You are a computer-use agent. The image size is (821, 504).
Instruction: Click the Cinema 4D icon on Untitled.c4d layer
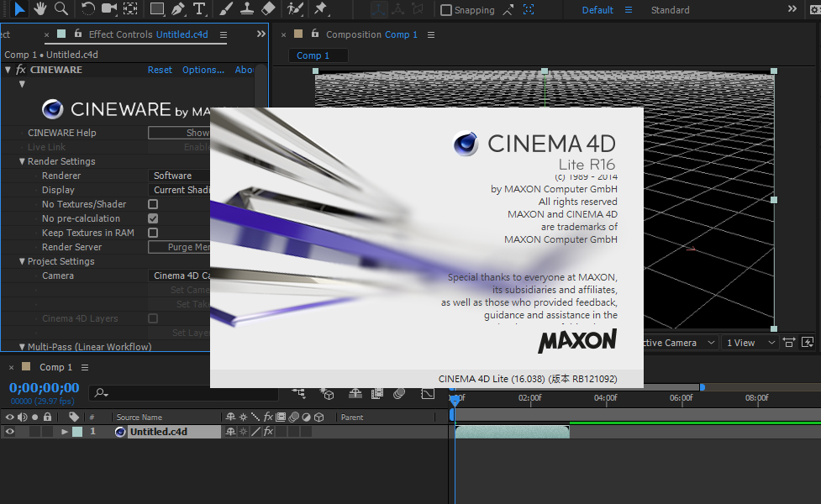[x=120, y=432]
